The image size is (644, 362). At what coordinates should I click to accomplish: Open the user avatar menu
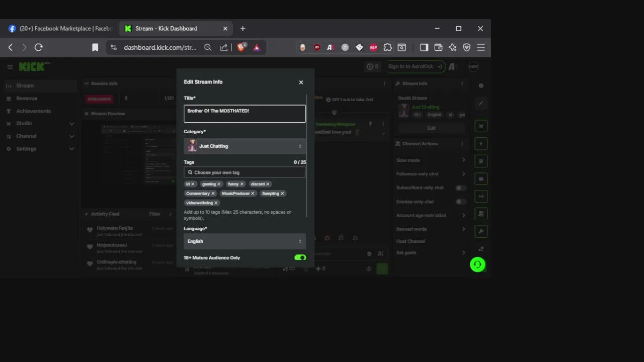(x=473, y=66)
